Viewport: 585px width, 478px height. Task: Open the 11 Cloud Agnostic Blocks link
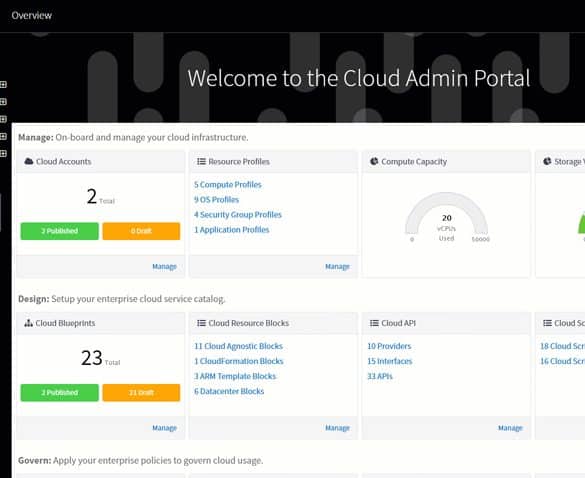(238, 346)
